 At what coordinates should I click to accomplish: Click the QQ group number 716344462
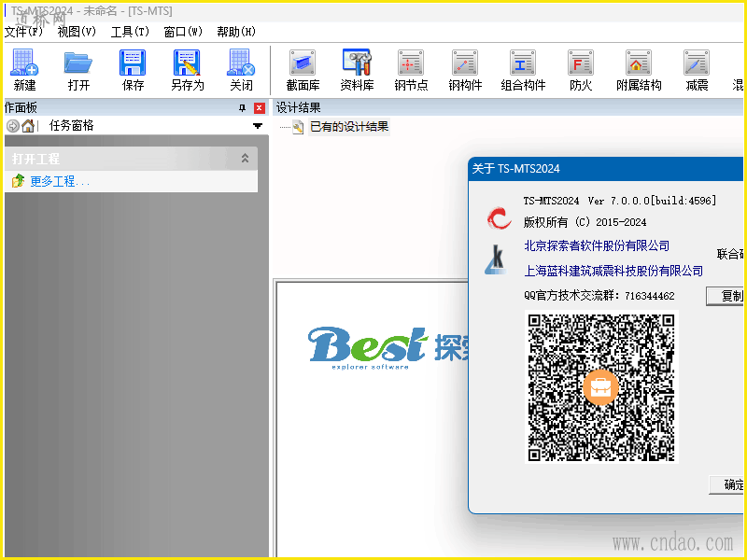[649, 296]
